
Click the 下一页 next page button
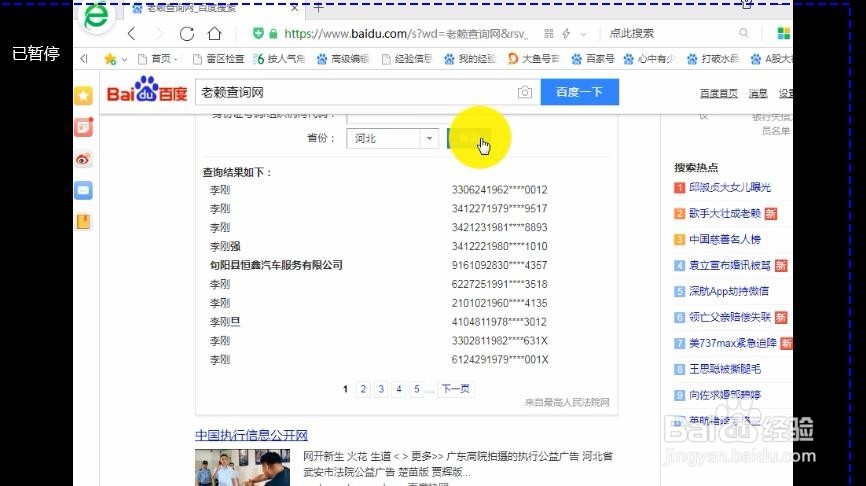click(456, 389)
